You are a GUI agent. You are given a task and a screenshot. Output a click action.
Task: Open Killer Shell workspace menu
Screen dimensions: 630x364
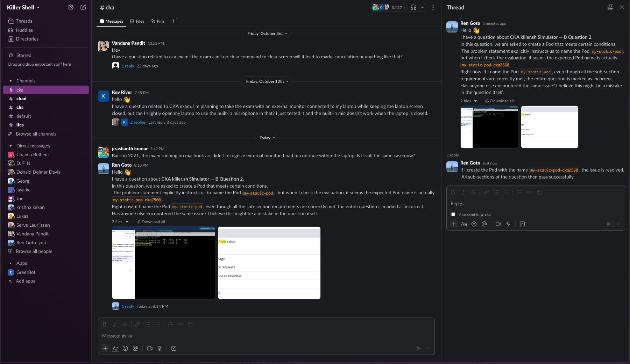point(23,7)
